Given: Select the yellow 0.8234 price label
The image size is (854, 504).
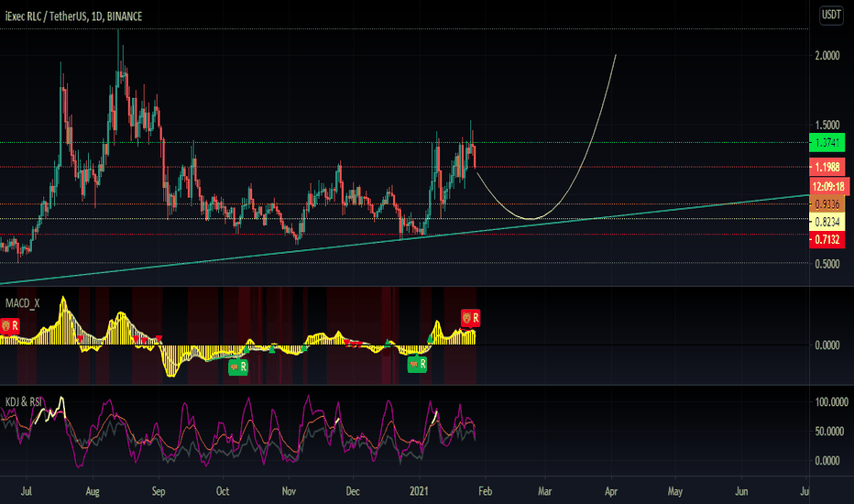Looking at the screenshot, I should click(827, 222).
